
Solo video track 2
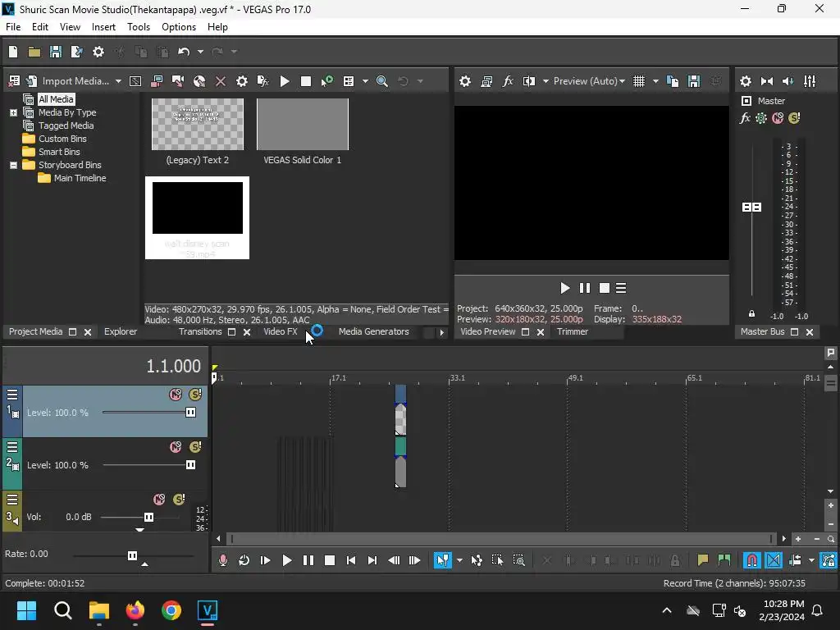[x=195, y=447]
